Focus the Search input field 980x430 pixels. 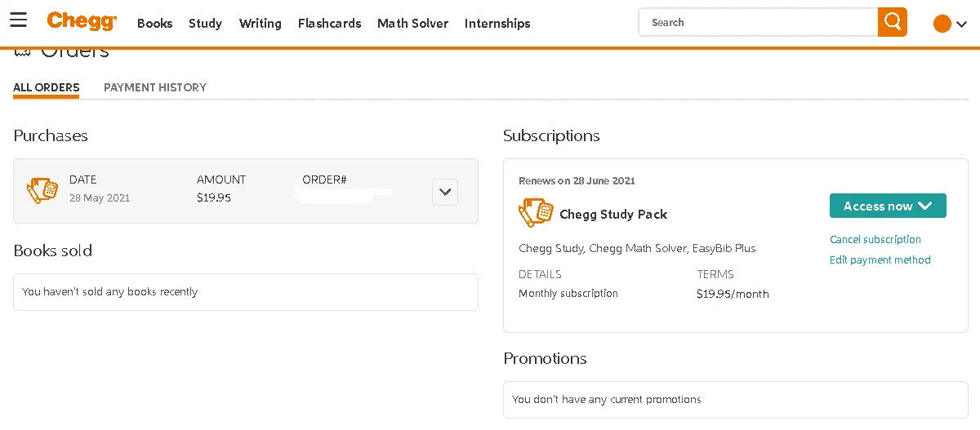(758, 22)
